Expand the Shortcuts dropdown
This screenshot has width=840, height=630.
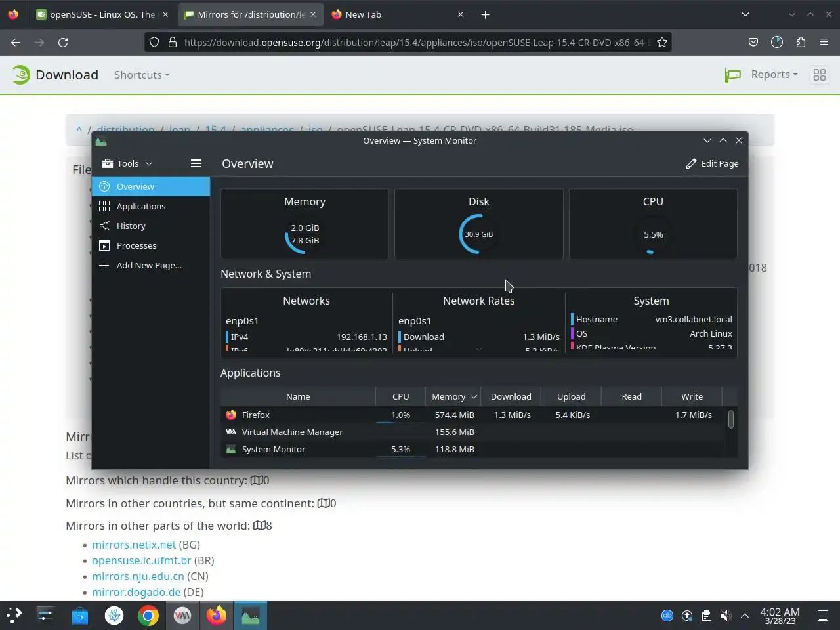142,75
